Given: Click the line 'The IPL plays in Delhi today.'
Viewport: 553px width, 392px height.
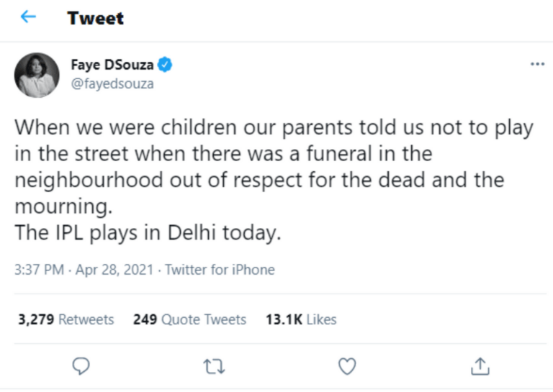Looking at the screenshot, I should (148, 233).
